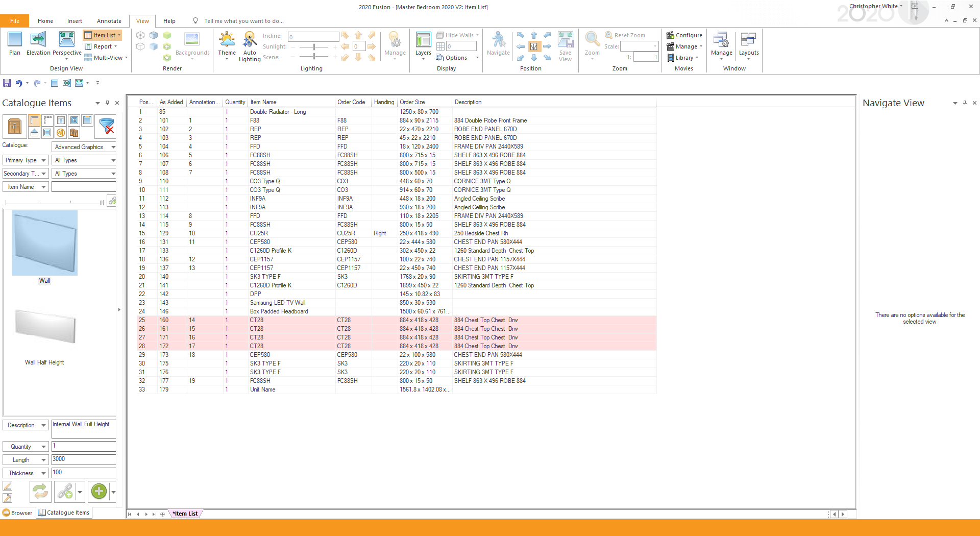Click the Order Size column header
This screenshot has width=980, height=536.
tap(425, 102)
